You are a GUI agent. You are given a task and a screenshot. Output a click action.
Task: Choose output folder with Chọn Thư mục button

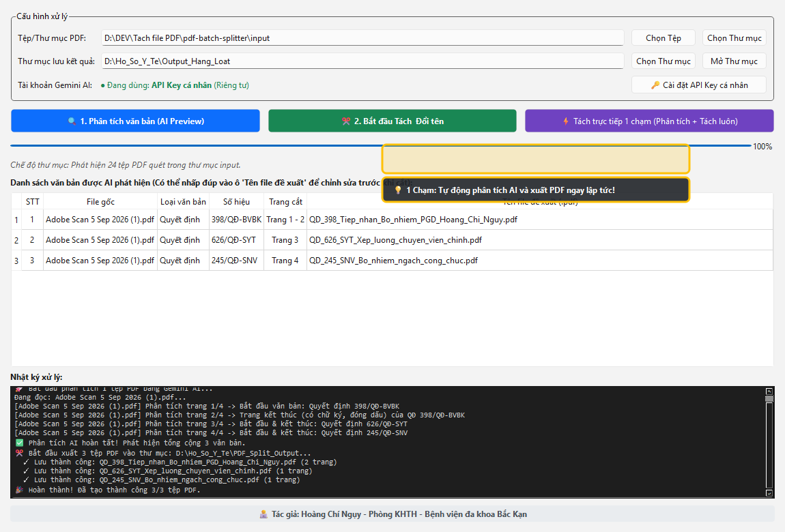pyautogui.click(x=663, y=61)
